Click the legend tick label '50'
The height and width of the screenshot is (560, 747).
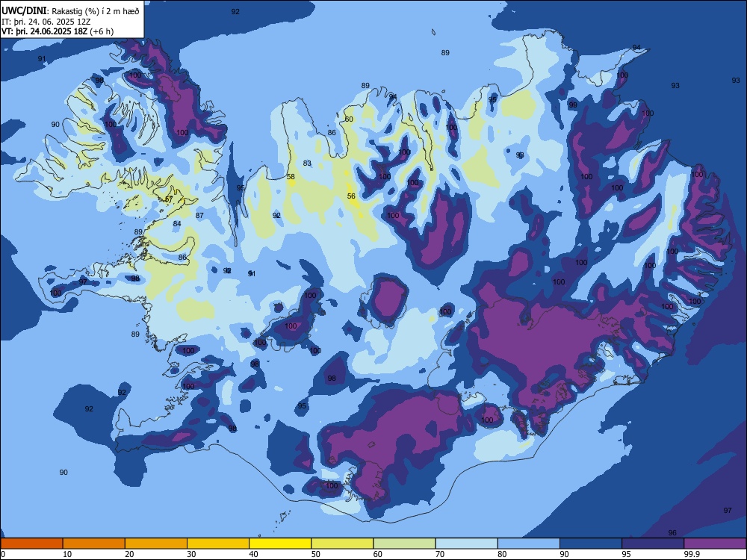pyautogui.click(x=316, y=554)
